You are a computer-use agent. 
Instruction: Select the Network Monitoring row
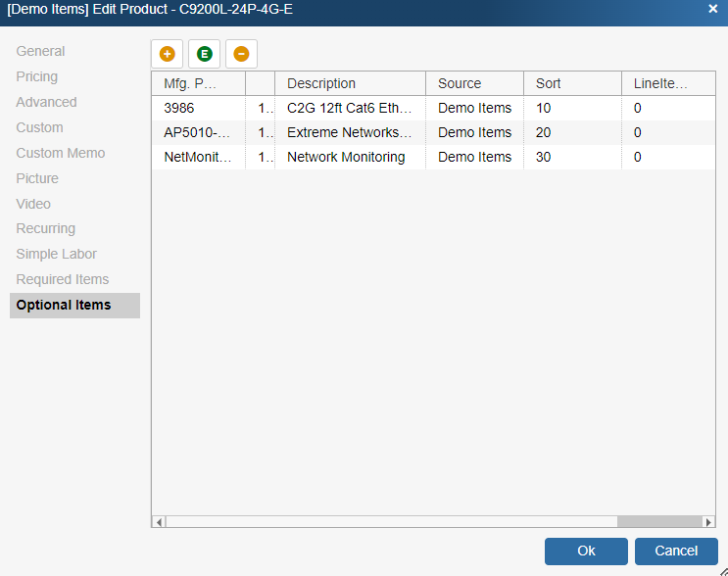tap(345, 157)
